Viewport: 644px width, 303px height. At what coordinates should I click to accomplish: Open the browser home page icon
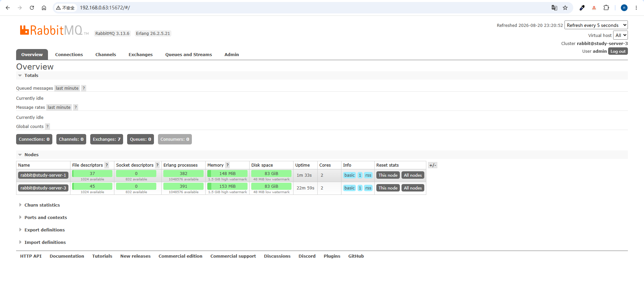[x=44, y=8]
